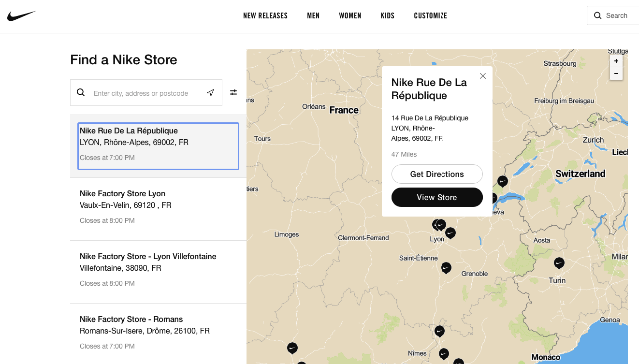Open the Customize menu
639x364 pixels.
(x=431, y=16)
